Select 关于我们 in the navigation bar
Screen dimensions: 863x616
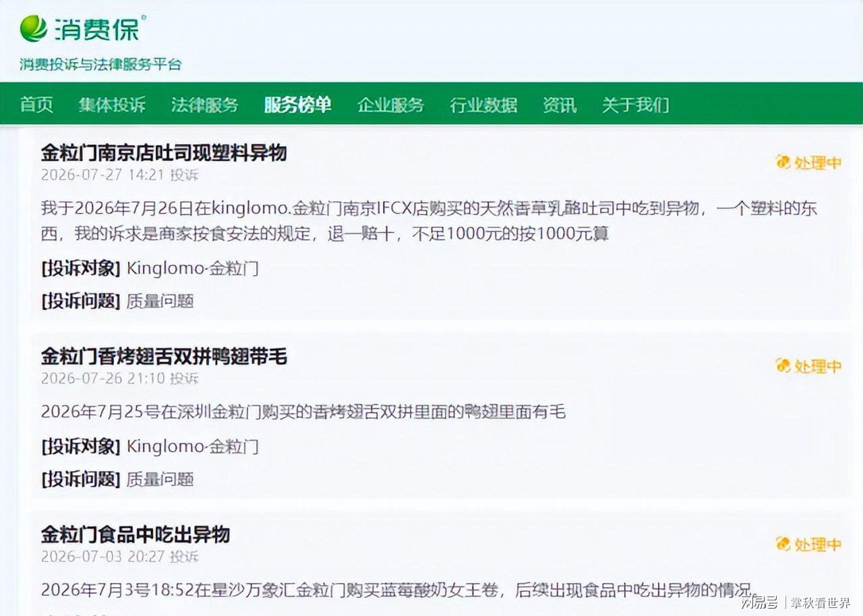point(636,104)
